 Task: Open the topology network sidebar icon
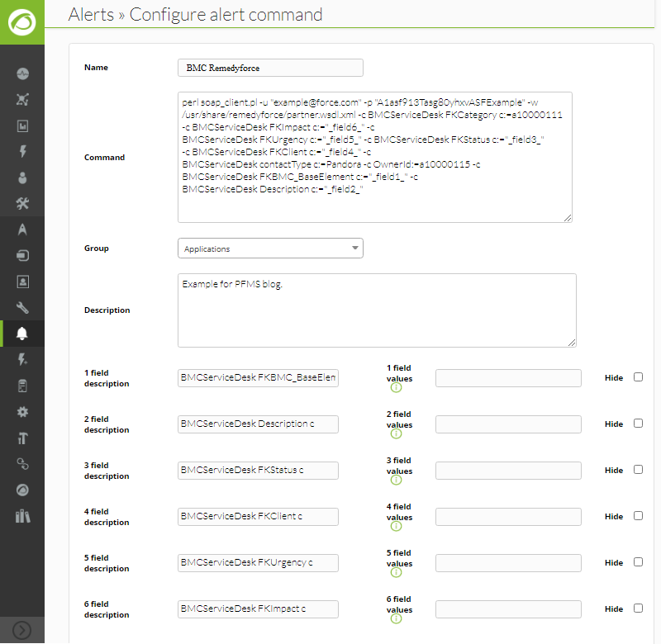pos(23,100)
